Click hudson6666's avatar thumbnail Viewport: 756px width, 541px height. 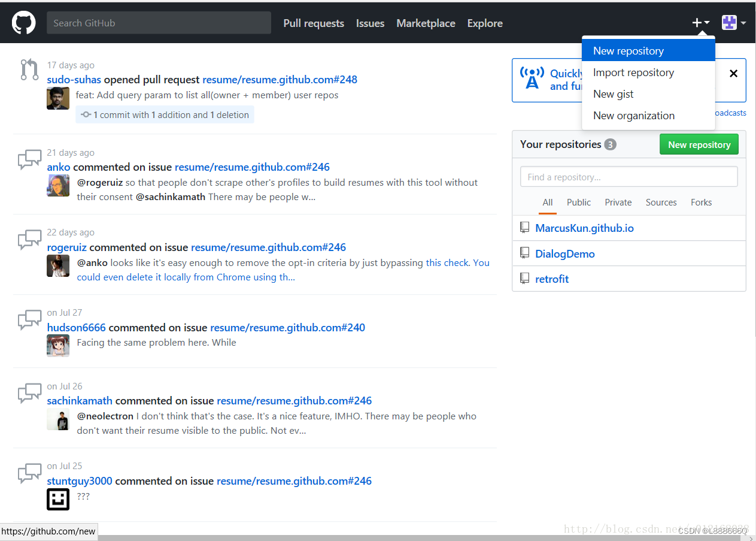(58, 346)
